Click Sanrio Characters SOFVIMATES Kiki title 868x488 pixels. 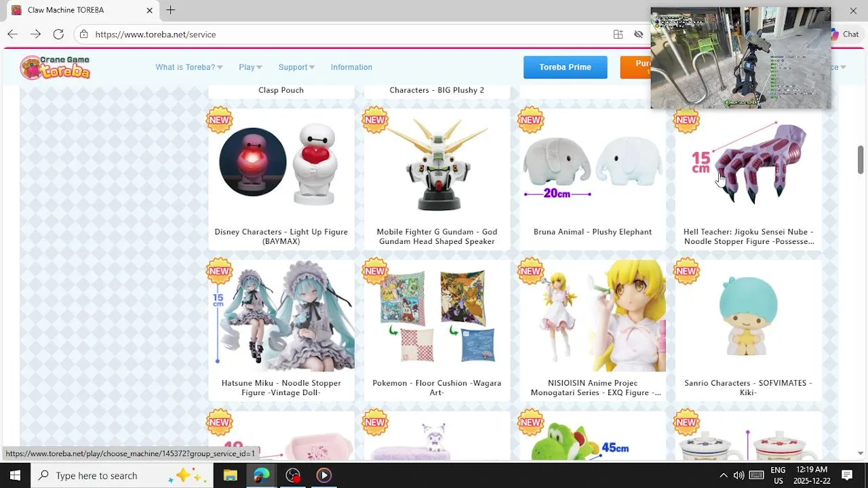click(x=749, y=388)
